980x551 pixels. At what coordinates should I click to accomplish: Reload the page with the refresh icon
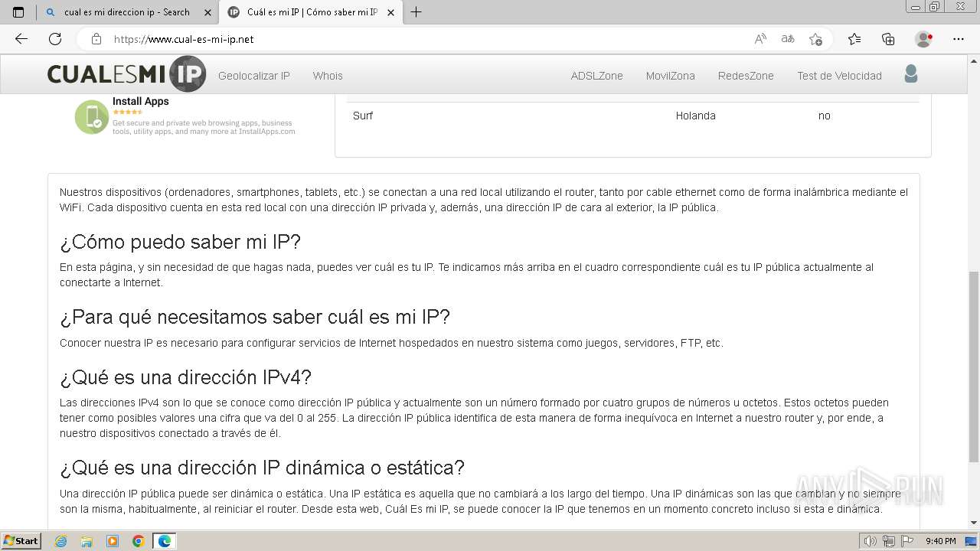[x=55, y=39]
